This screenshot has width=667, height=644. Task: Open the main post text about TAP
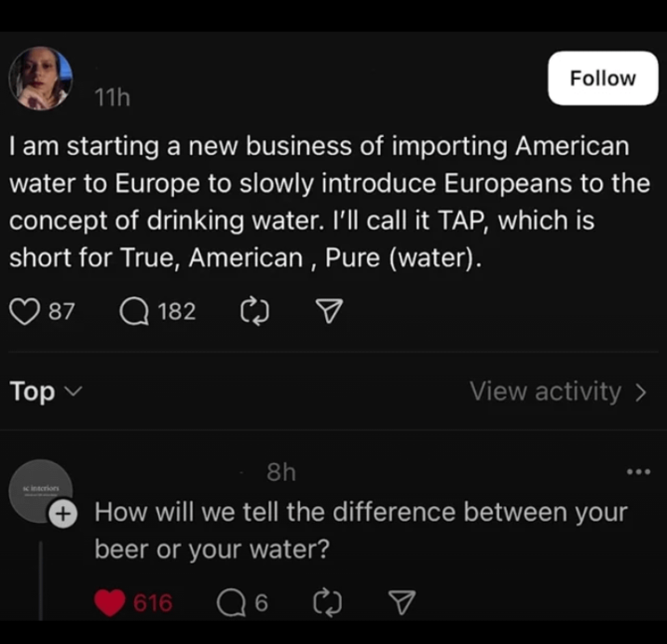point(317,201)
